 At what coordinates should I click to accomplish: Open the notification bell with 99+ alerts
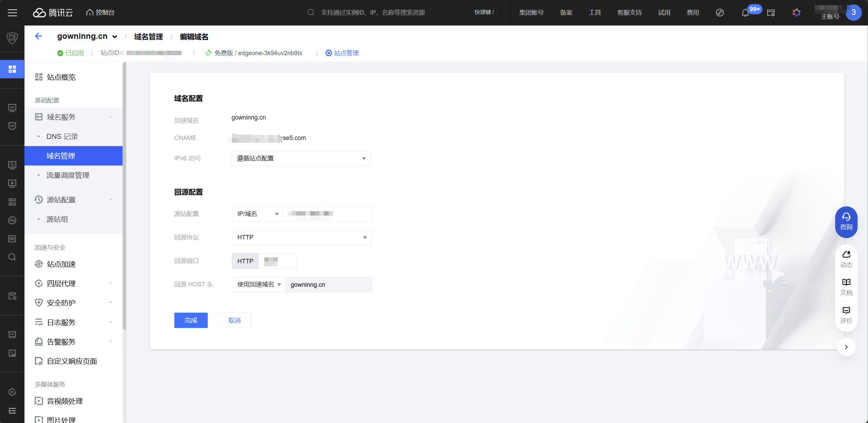tap(746, 13)
